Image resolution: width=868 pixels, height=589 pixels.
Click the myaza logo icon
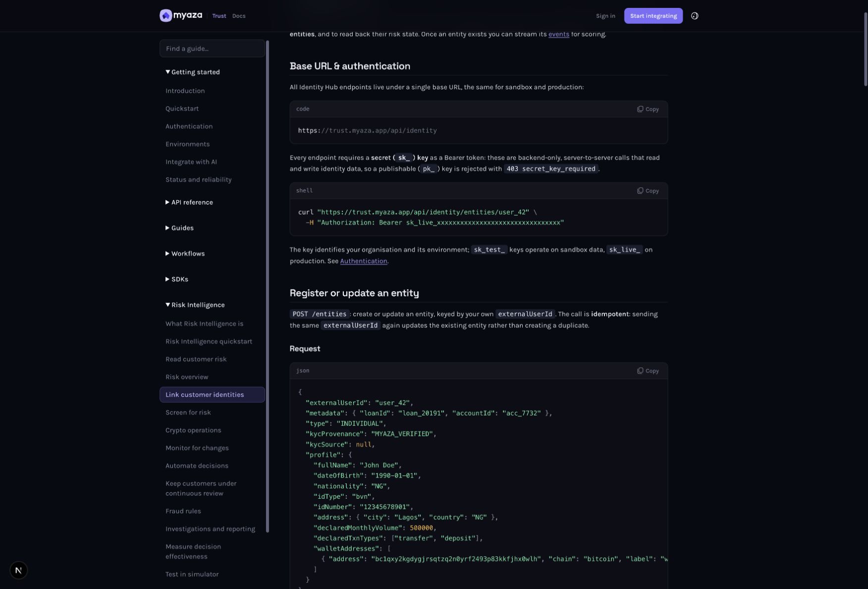point(165,16)
